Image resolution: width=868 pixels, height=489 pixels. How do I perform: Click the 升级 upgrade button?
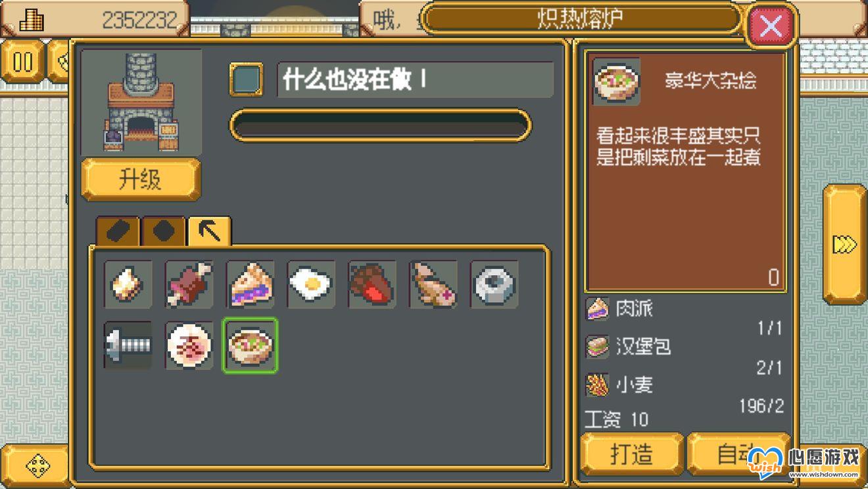tap(141, 179)
